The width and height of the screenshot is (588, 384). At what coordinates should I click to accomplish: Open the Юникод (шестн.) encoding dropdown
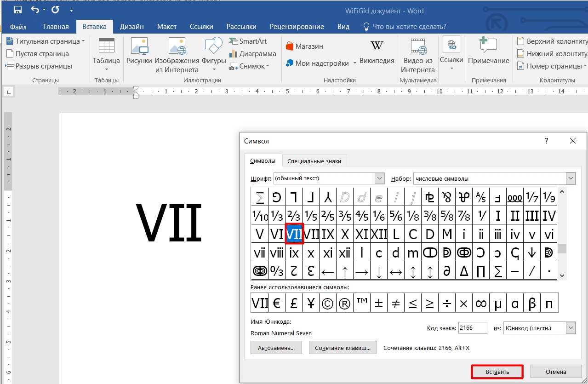click(571, 328)
